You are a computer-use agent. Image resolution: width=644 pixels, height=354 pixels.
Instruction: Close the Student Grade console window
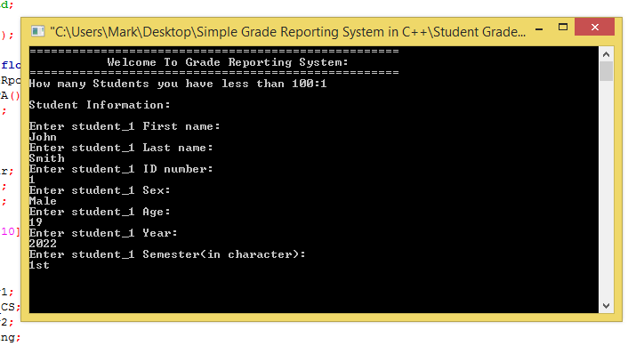(595, 28)
